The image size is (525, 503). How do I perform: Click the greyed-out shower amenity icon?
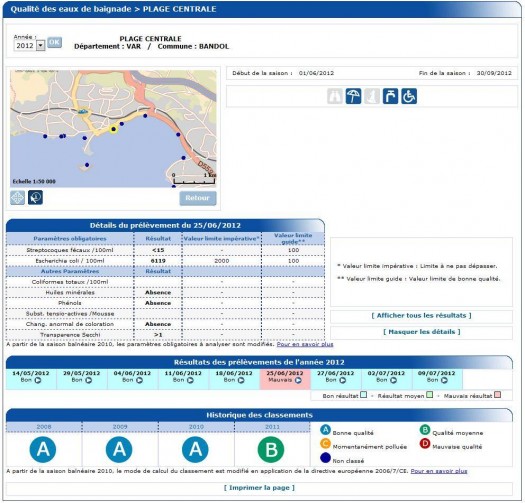(372, 96)
